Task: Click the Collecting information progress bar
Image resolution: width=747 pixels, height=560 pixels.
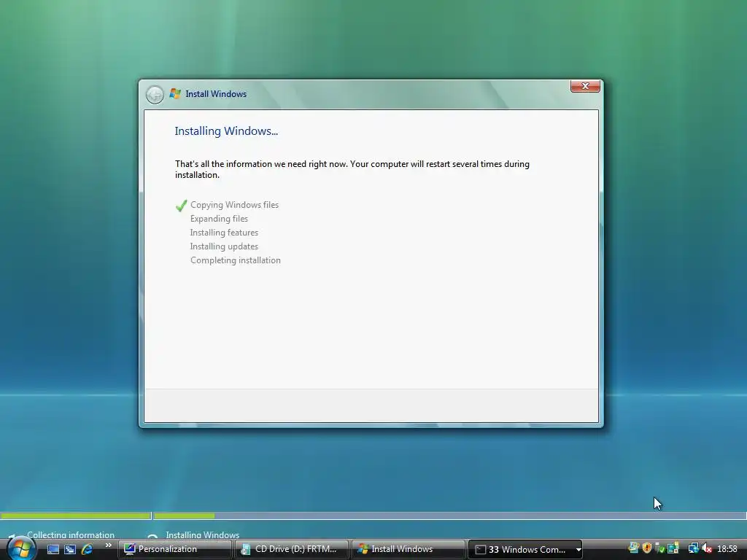Action: coord(76,516)
